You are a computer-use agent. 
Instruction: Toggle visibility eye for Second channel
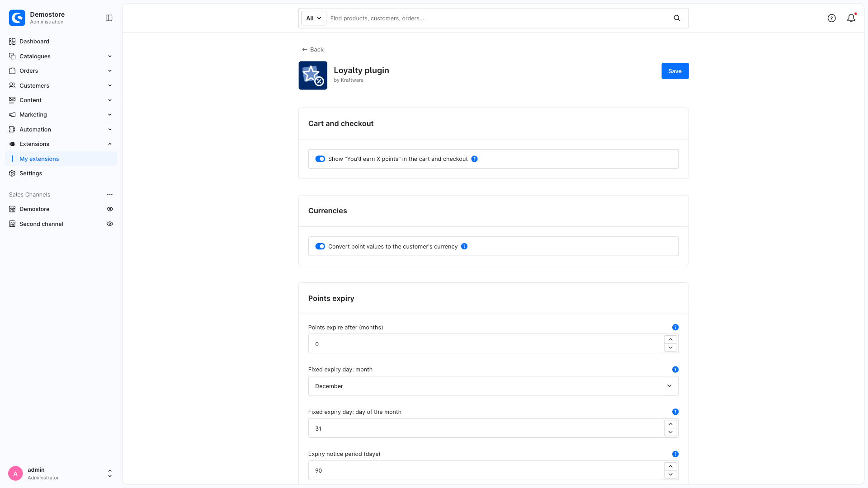[x=110, y=224]
